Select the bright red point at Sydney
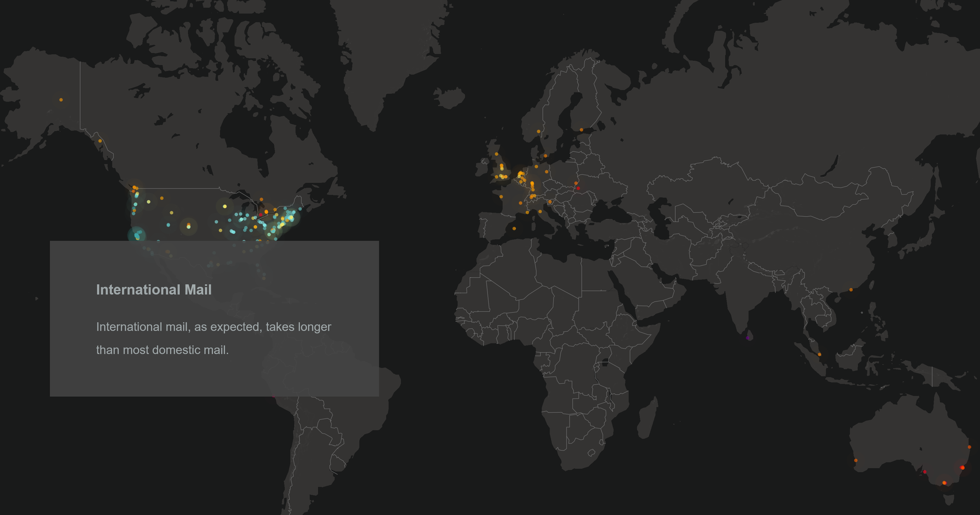The width and height of the screenshot is (980, 515). tap(962, 468)
